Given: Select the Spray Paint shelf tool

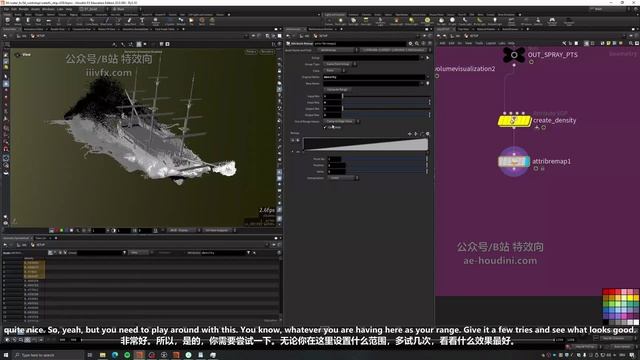Looking at the screenshot, I should 129,21.
